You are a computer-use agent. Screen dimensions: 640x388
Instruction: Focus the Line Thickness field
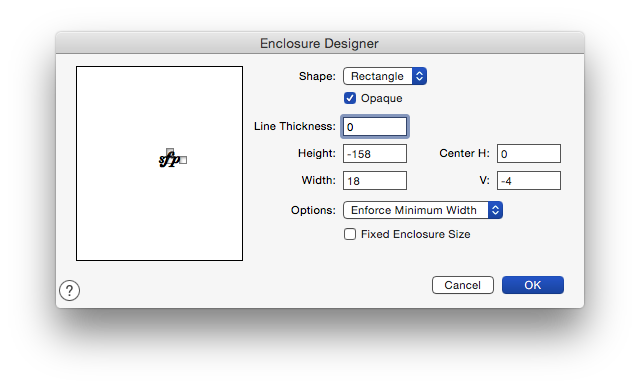point(375,126)
